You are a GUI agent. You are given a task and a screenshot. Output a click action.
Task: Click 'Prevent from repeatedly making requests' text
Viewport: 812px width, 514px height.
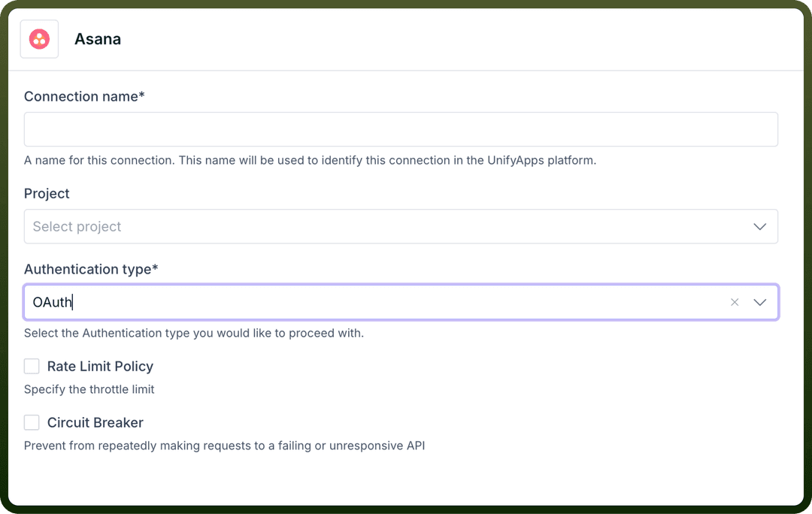pyautogui.click(x=224, y=446)
